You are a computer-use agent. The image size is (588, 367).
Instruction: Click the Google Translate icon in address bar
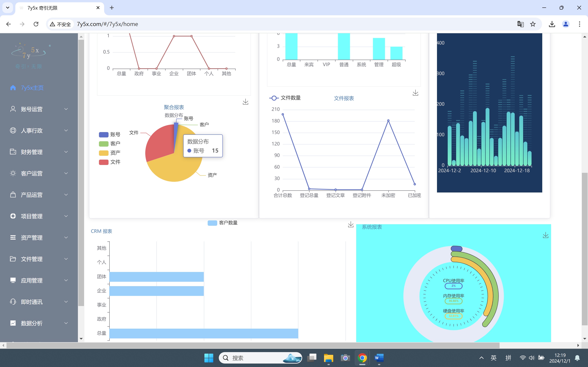click(x=520, y=24)
